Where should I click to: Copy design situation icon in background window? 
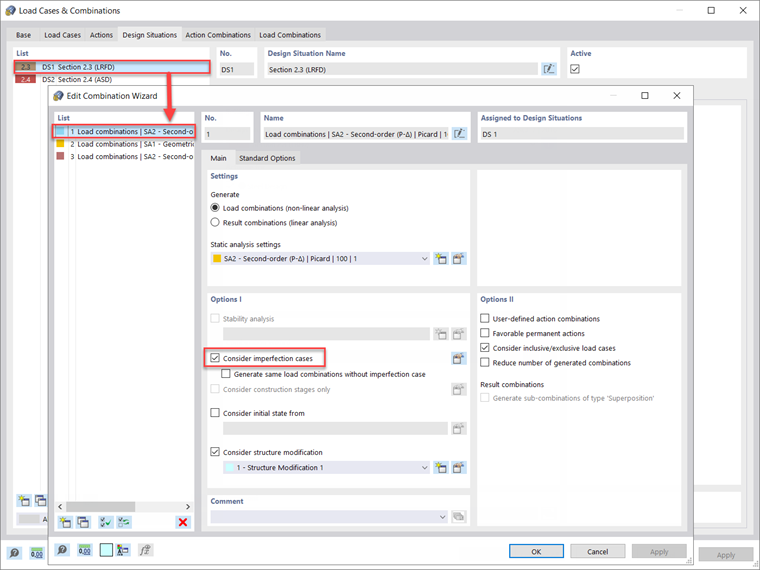(x=41, y=500)
